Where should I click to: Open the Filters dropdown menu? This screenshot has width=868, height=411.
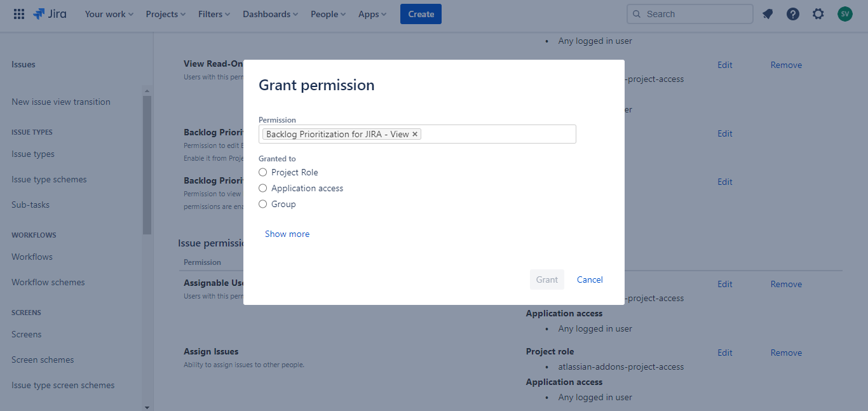(214, 14)
